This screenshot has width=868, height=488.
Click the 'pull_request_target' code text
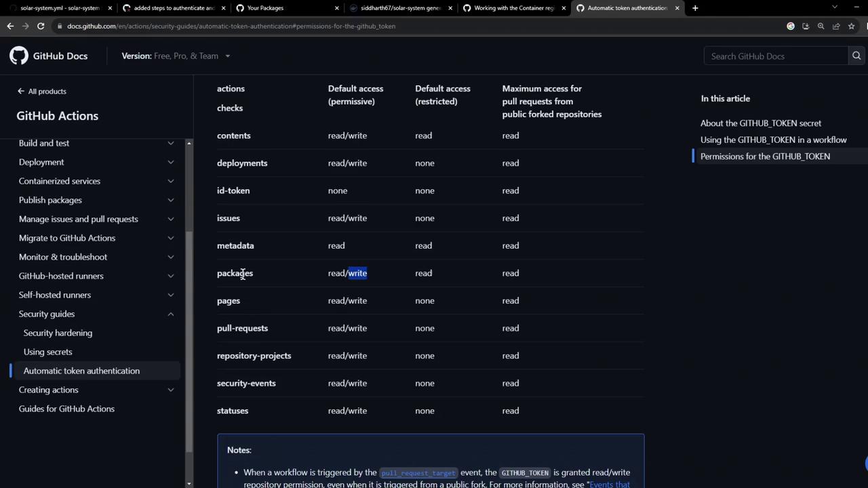[418, 472]
